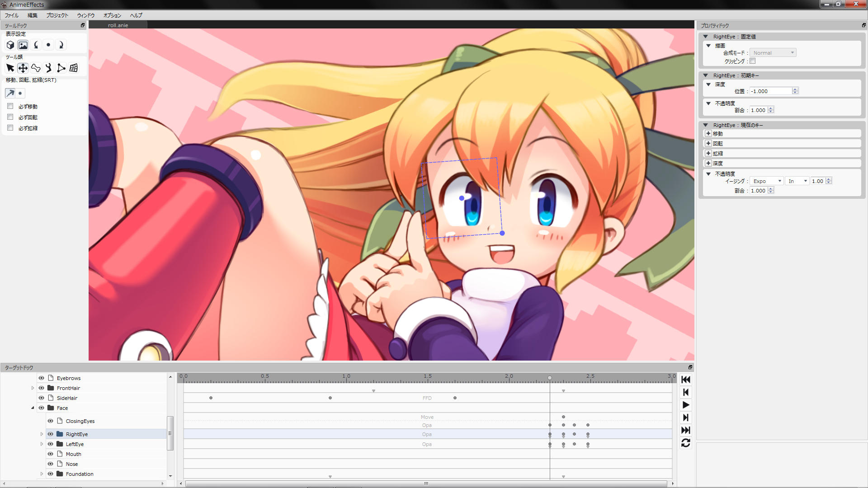Viewport: 868px width, 488px height.
Task: Click the easing weight 1.00 field
Action: pyautogui.click(x=818, y=181)
